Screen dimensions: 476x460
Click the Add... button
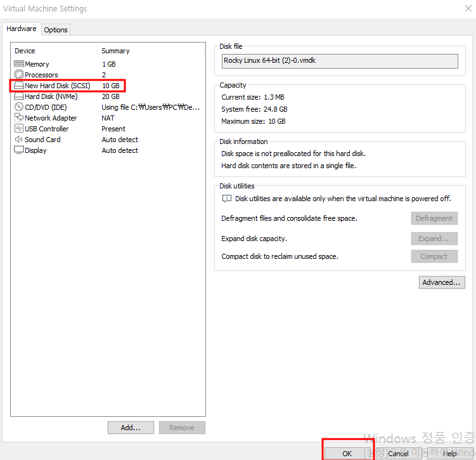click(131, 428)
